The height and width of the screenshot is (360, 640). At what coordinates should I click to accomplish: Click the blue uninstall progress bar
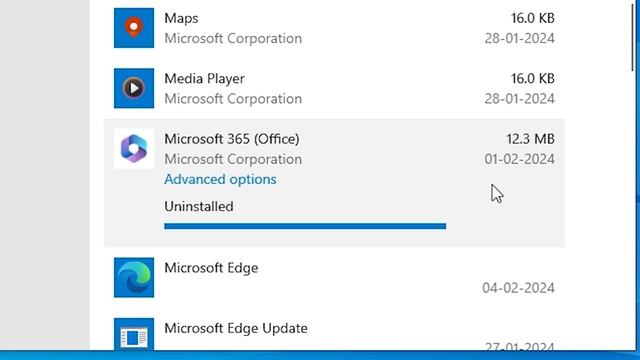pyautogui.click(x=305, y=226)
